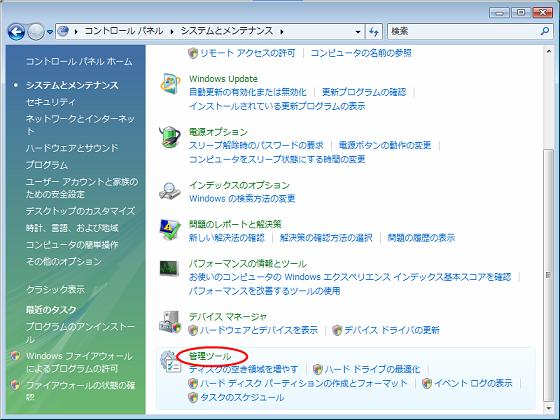Open the 電源オプション heading
Screen dimensions: 560x420
click(x=218, y=132)
